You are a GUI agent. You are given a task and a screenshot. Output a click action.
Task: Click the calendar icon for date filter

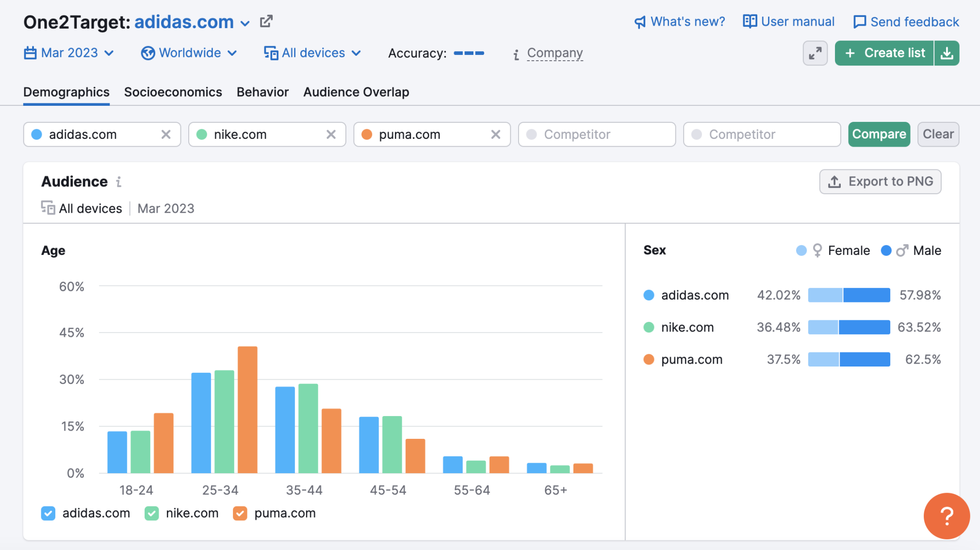click(x=31, y=52)
